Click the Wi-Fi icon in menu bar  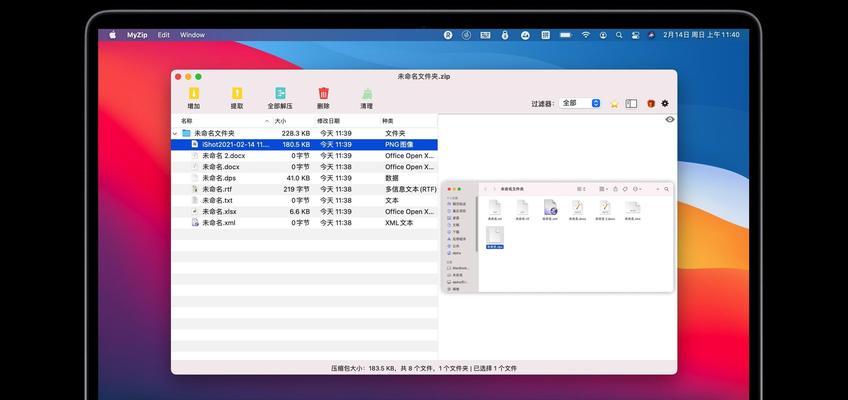(586, 35)
